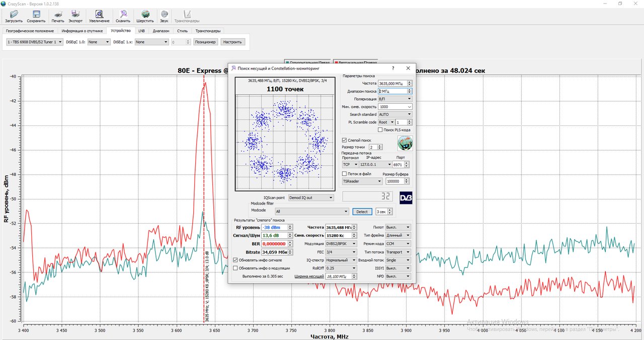The width and height of the screenshot is (644, 340).
Task: Open the DiSEqC 1.0 dropdown
Action: point(99,42)
